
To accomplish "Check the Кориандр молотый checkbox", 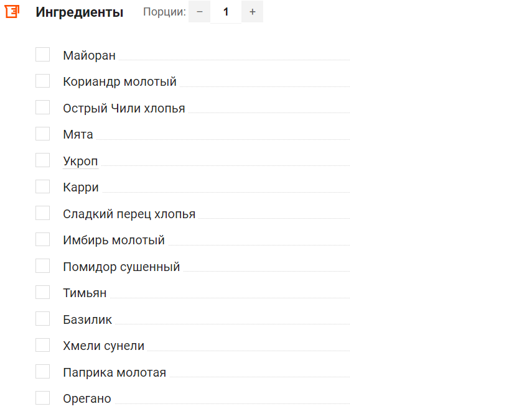I will 43,81.
